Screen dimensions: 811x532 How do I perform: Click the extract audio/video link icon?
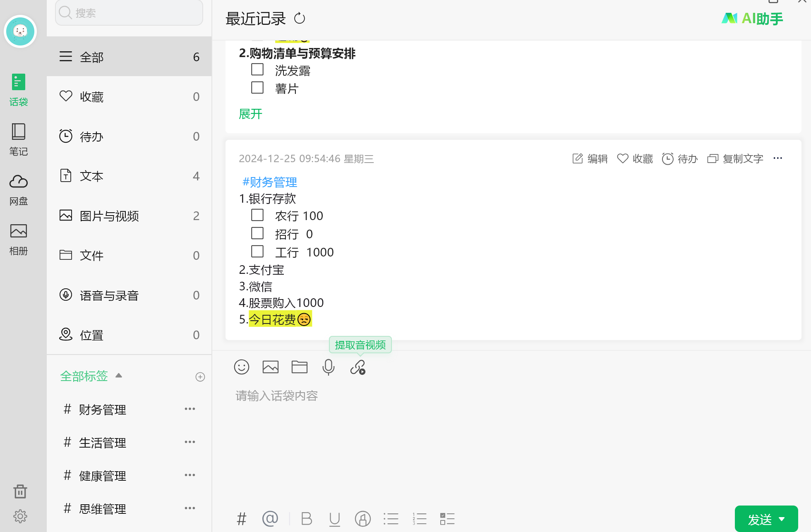[x=358, y=367]
